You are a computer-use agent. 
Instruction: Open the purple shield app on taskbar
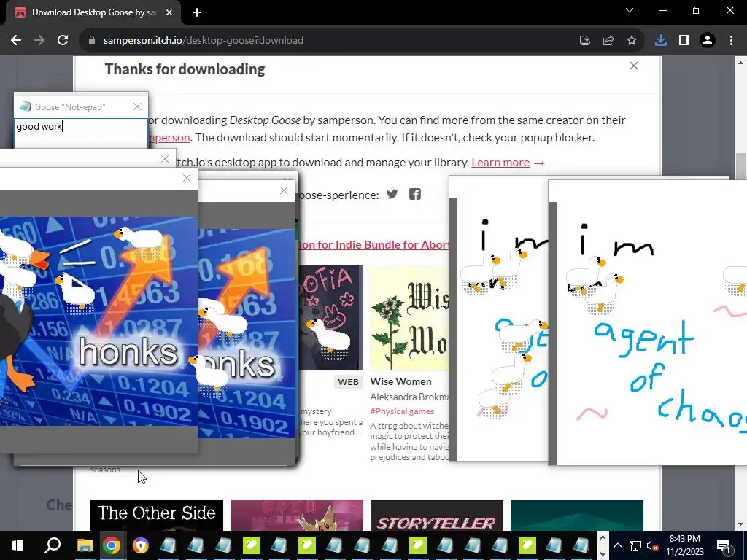pos(140,545)
